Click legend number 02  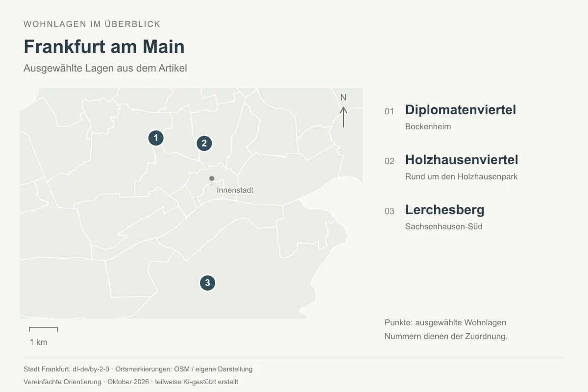390,161
